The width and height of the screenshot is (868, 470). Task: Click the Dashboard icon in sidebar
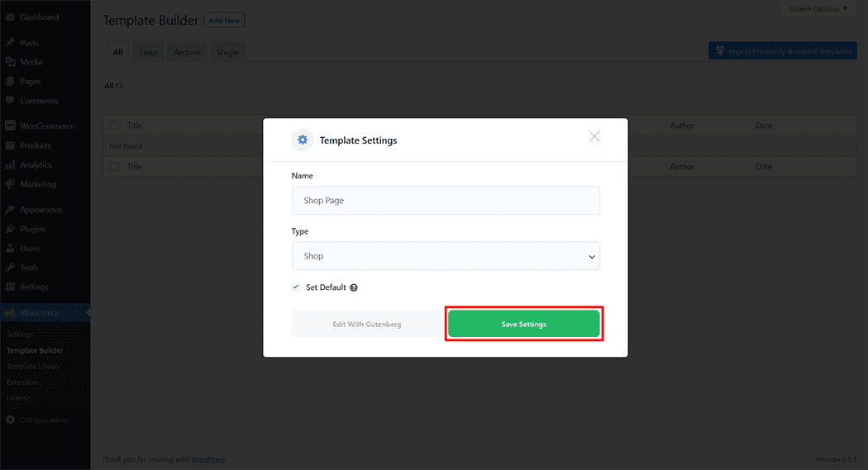coord(10,17)
